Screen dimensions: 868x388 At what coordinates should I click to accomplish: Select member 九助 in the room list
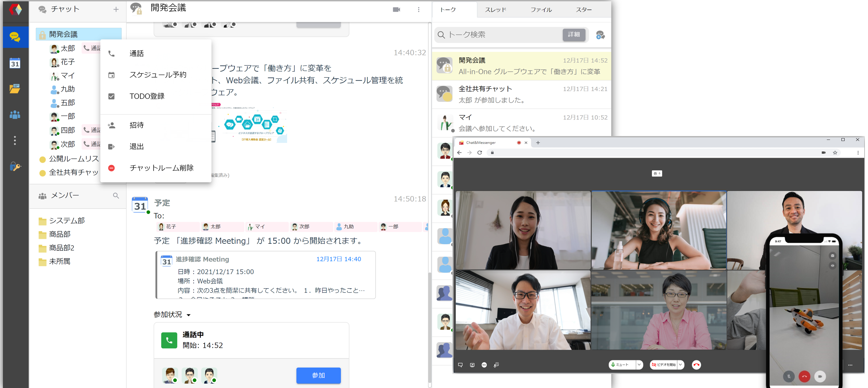coord(63,89)
